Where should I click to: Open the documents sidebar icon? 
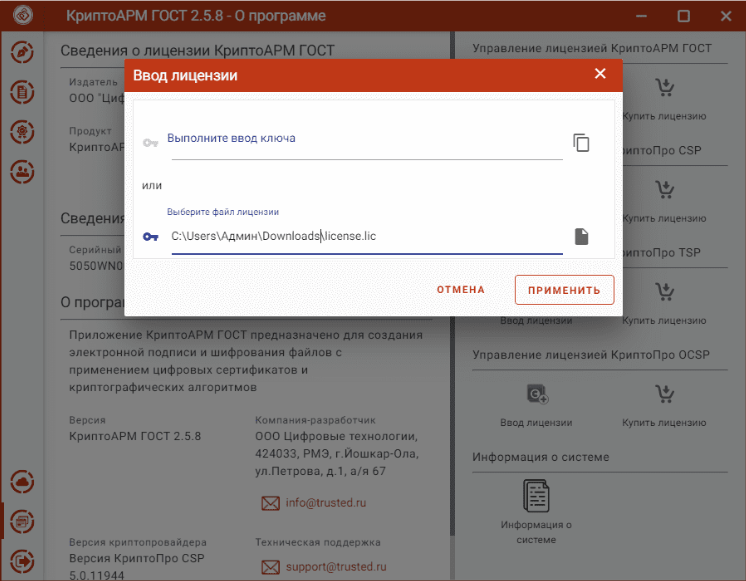22,92
